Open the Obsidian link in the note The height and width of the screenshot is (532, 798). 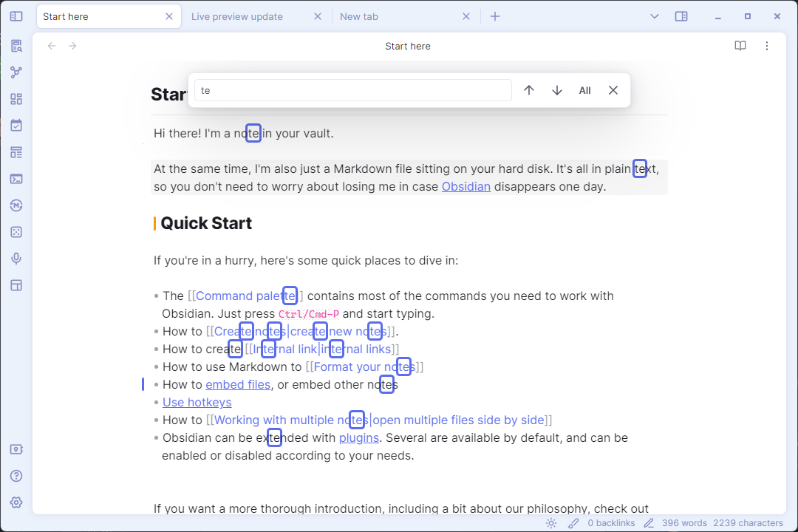[465, 186]
